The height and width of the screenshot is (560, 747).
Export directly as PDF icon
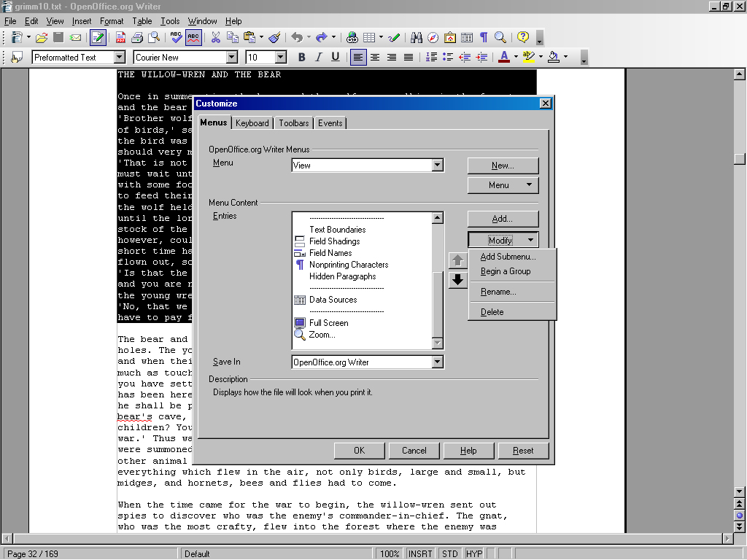(x=120, y=38)
